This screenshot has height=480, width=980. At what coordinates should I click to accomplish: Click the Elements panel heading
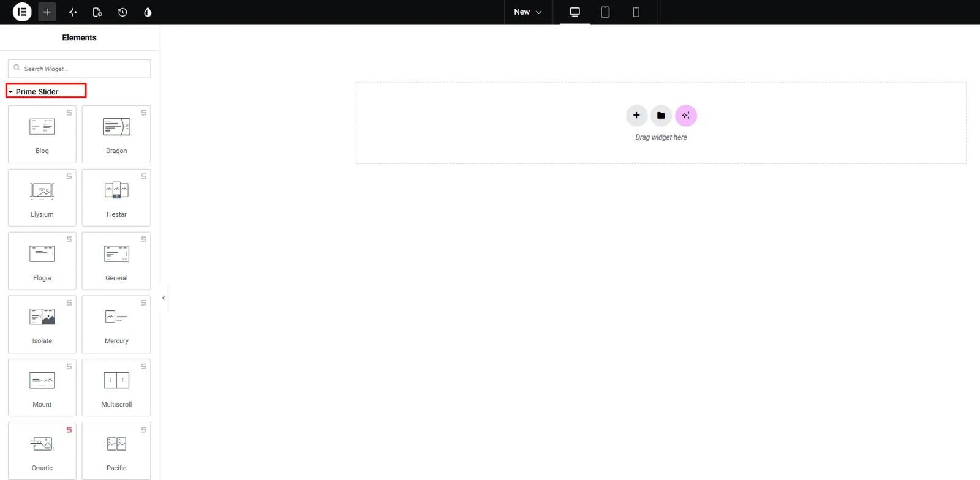click(79, 37)
